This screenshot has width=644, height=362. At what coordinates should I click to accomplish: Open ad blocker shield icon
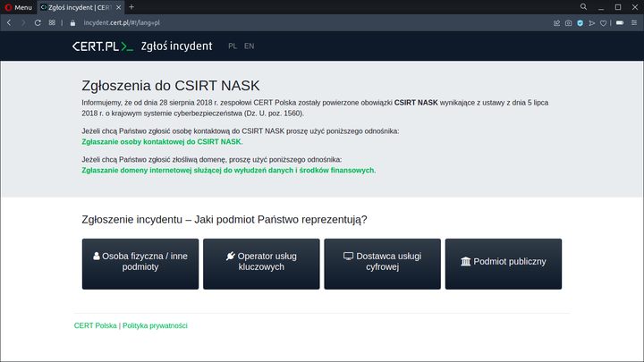click(x=580, y=23)
